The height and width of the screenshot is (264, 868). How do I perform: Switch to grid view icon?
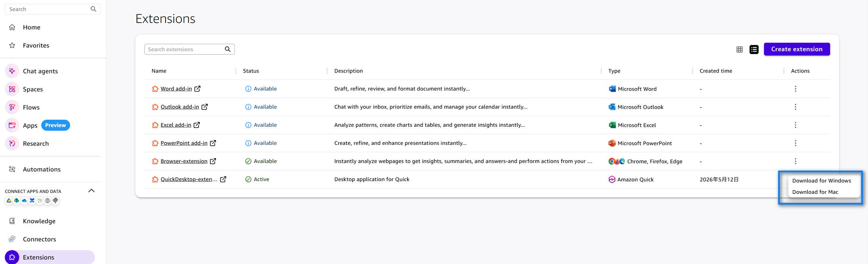(x=739, y=49)
